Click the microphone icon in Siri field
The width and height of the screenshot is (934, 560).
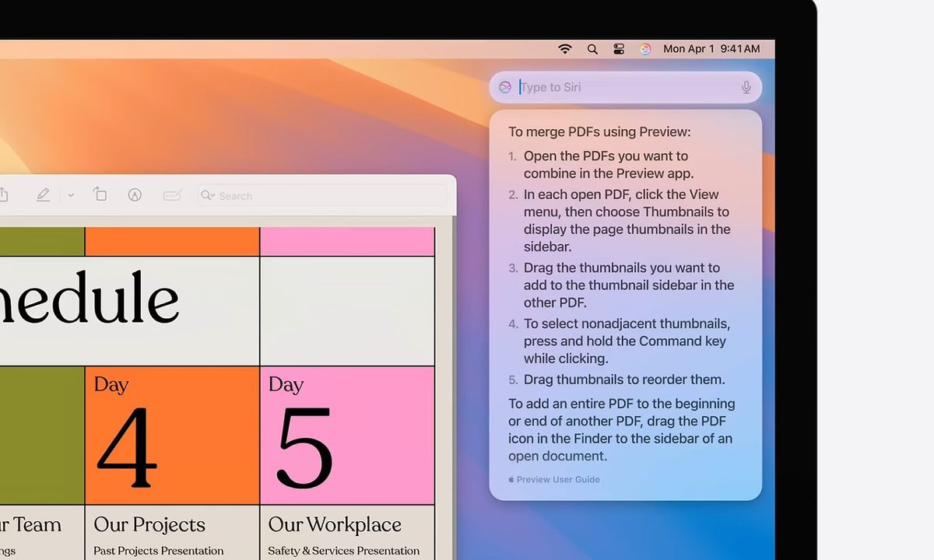coord(746,87)
